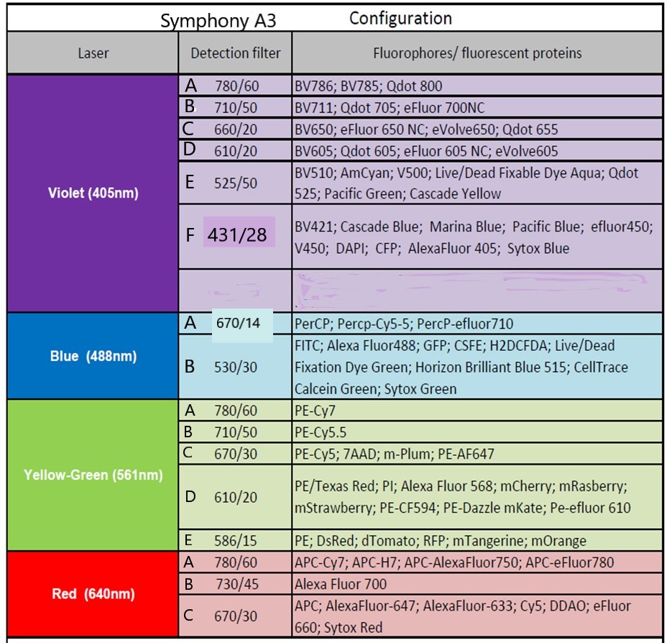Image resolution: width=672 pixels, height=643 pixels.
Task: Select the BV421; Cascade Blue fluorophore cell
Action: (x=477, y=237)
